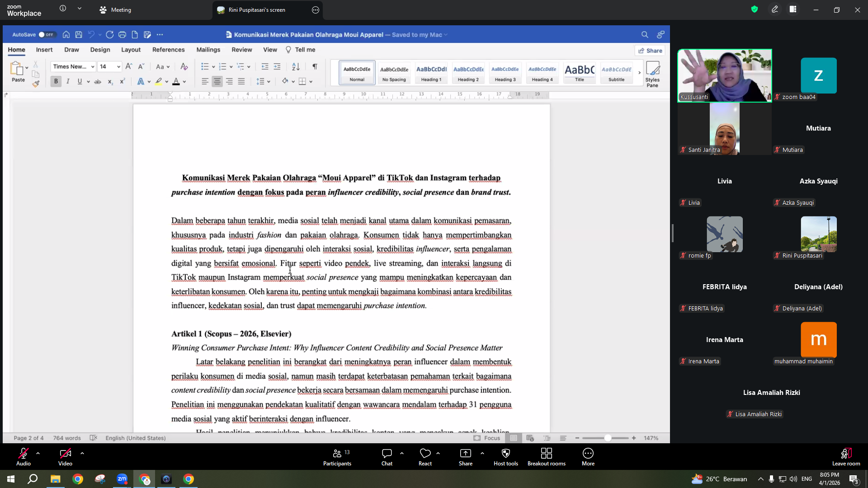This screenshot has width=868, height=488.
Task: Start Zoom Video
Action: 65,457
